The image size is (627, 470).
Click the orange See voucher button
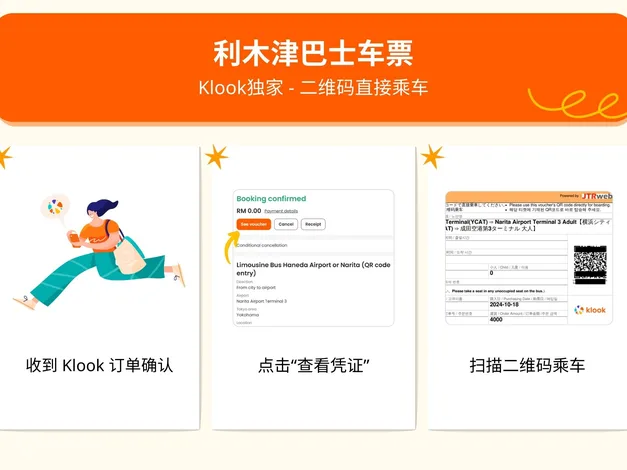(254, 224)
